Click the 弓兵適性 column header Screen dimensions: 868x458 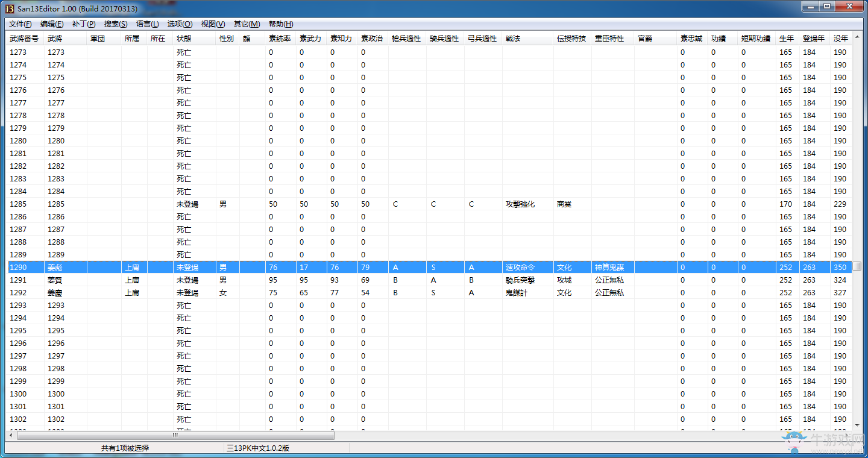(483, 39)
